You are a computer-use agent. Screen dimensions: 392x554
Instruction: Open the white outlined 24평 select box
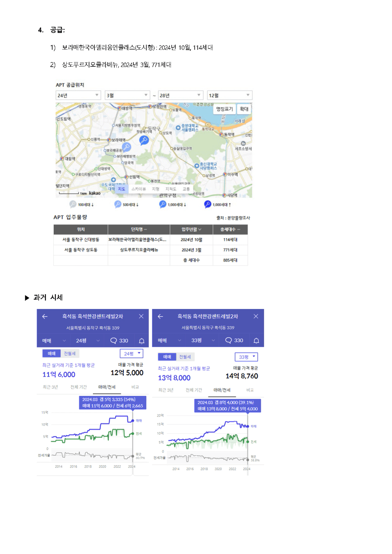[131, 354]
